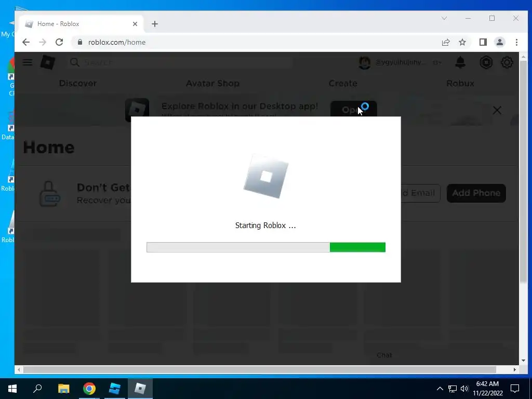The width and height of the screenshot is (532, 399).
Task: Switch to Google Chrome in the taskbar
Action: tap(89, 389)
